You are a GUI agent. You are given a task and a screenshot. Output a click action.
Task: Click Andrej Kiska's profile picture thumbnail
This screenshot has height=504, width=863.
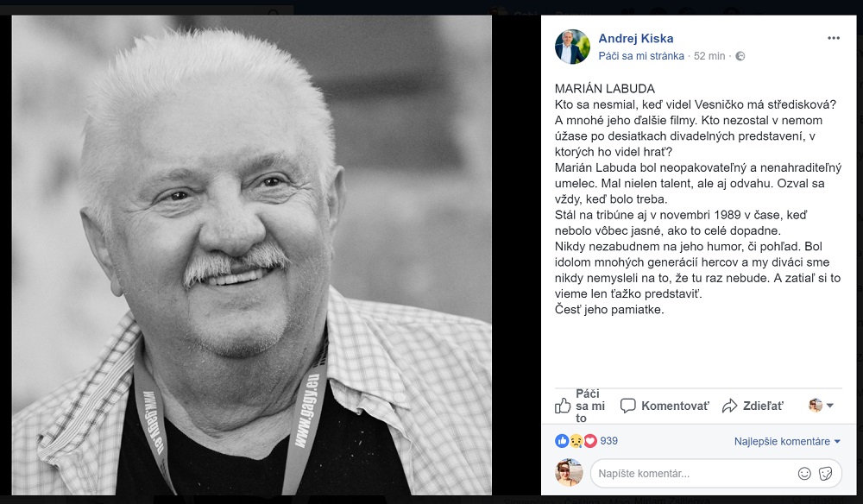coord(572,47)
